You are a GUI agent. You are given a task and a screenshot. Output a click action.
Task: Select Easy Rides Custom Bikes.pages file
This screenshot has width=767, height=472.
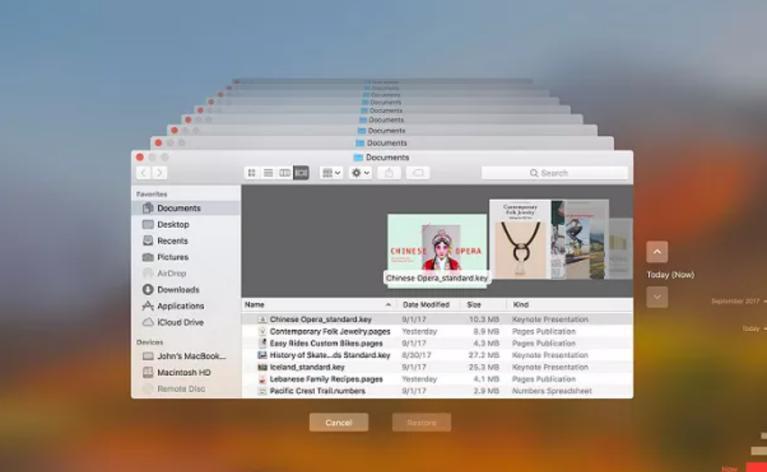(437, 343)
